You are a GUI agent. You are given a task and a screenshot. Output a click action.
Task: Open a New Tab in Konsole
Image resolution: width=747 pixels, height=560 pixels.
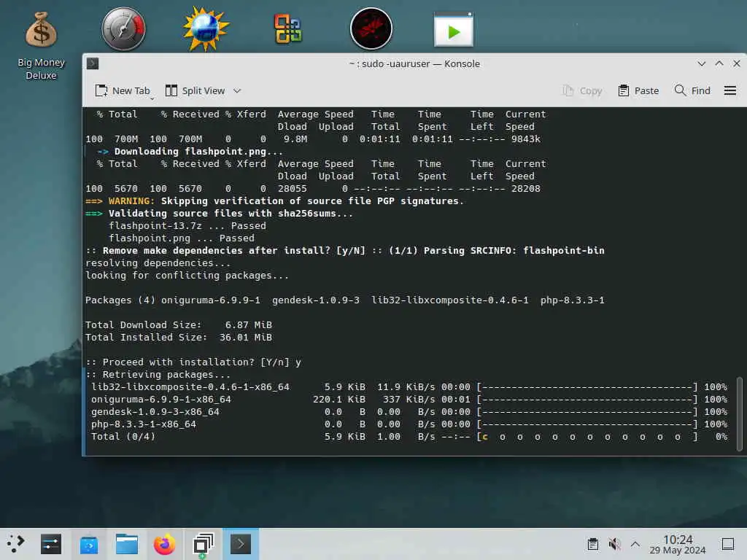click(123, 90)
